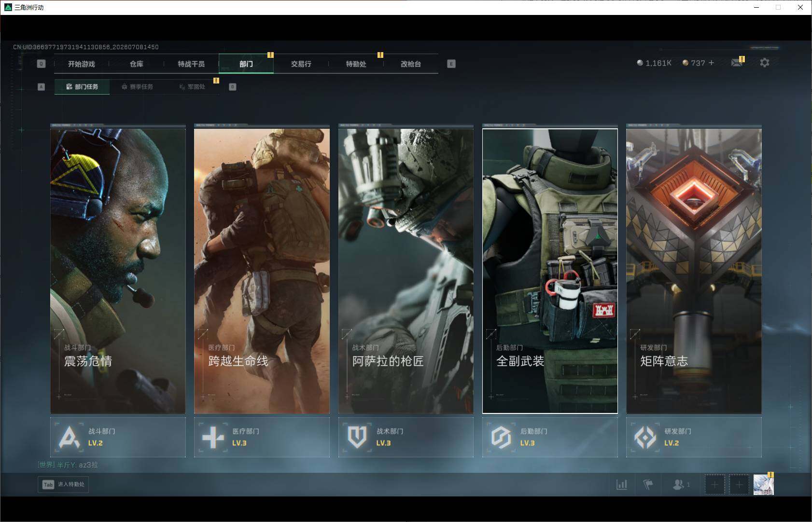Click the player avatar thumbnail
This screenshot has width=812, height=522.
click(x=763, y=484)
